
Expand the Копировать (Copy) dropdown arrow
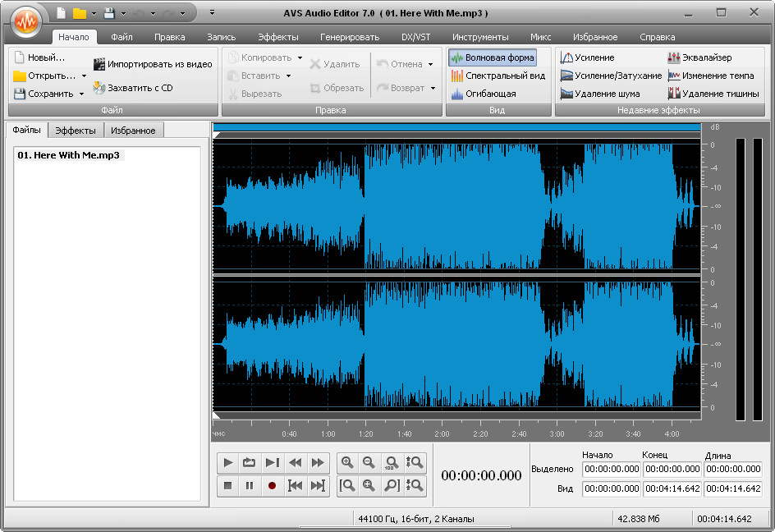(300, 57)
